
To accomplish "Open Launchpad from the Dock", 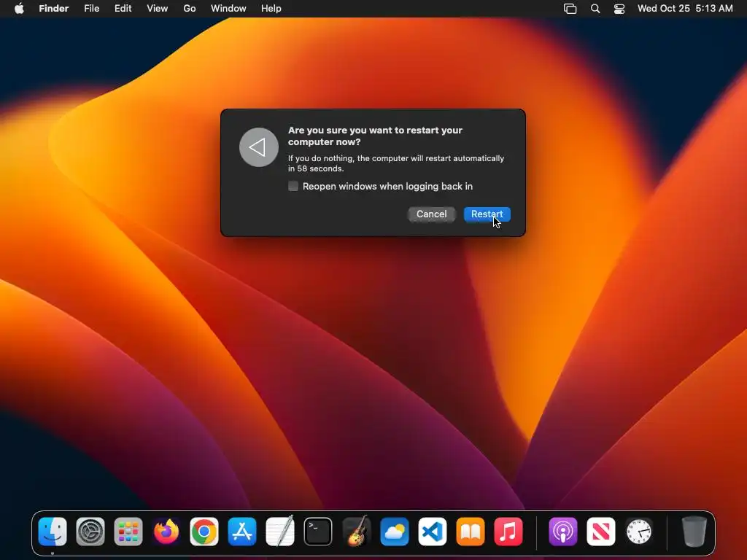I will coord(128,532).
